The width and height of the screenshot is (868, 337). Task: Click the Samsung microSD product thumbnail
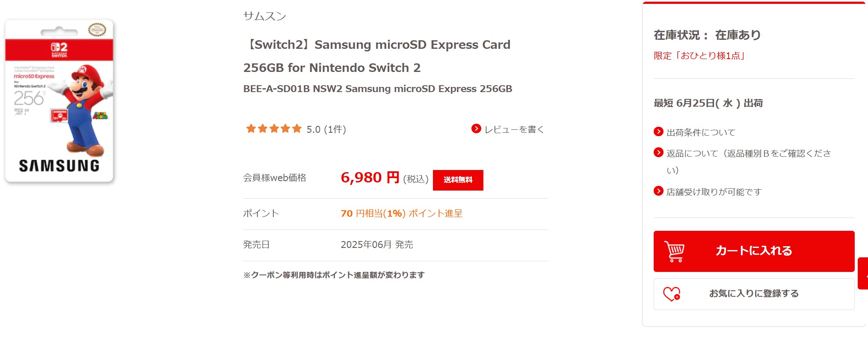(59, 101)
